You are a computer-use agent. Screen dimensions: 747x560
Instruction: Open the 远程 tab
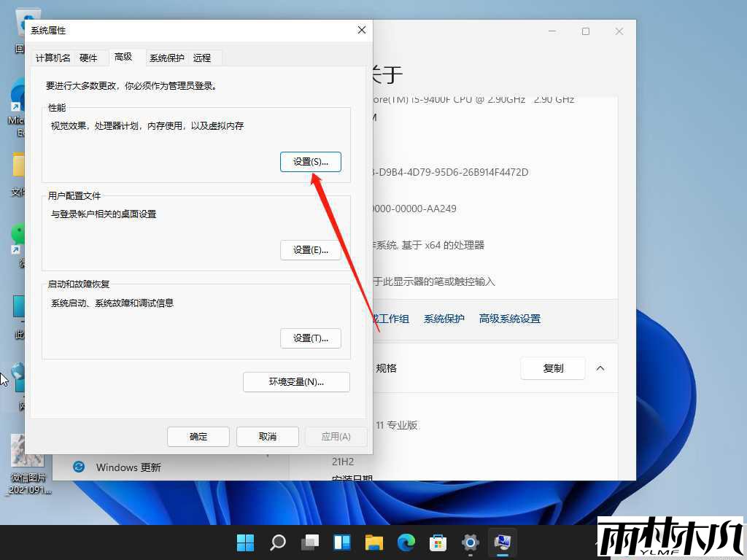(202, 57)
